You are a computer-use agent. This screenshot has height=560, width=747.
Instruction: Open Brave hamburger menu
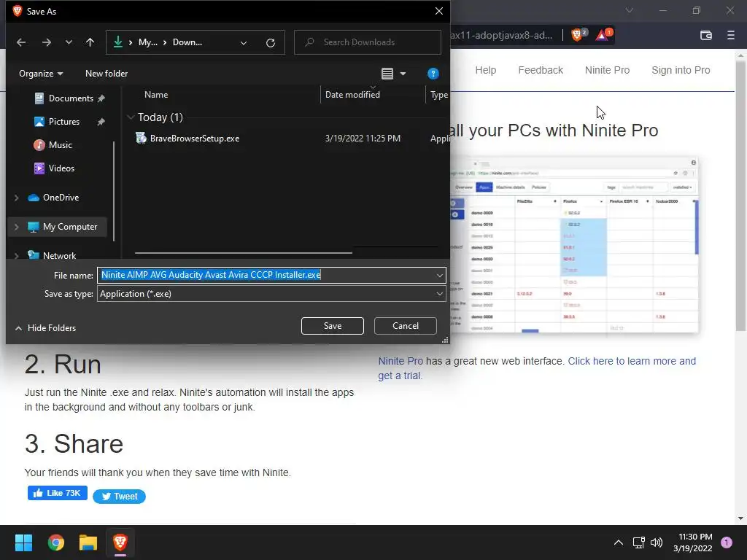pyautogui.click(x=731, y=35)
